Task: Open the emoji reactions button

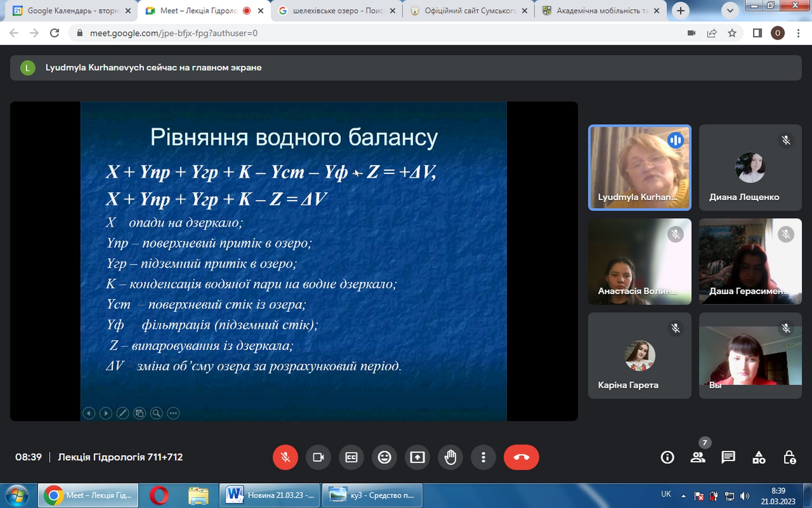Action: tap(384, 457)
